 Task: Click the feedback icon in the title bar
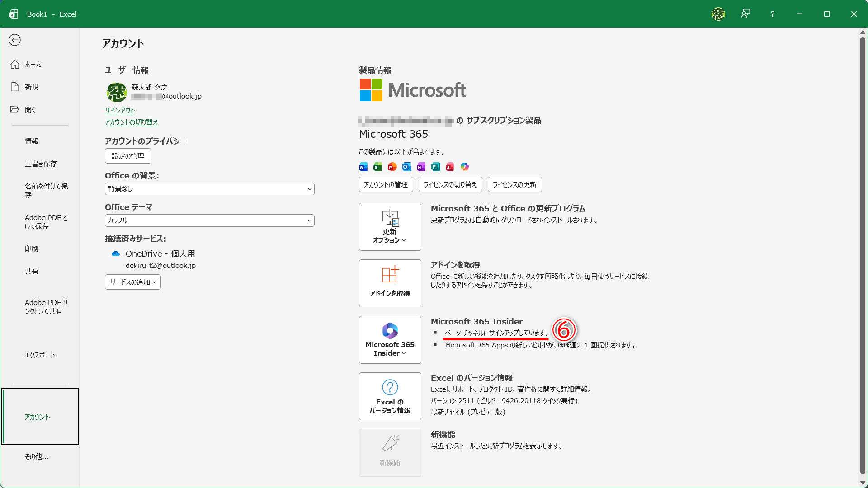click(745, 14)
